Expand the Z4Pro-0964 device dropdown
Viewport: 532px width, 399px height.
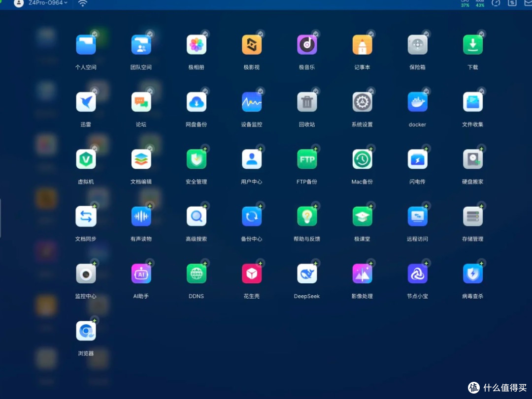[x=48, y=3]
